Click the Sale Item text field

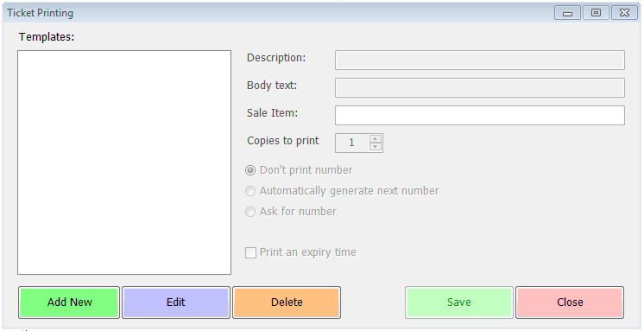tap(480, 115)
